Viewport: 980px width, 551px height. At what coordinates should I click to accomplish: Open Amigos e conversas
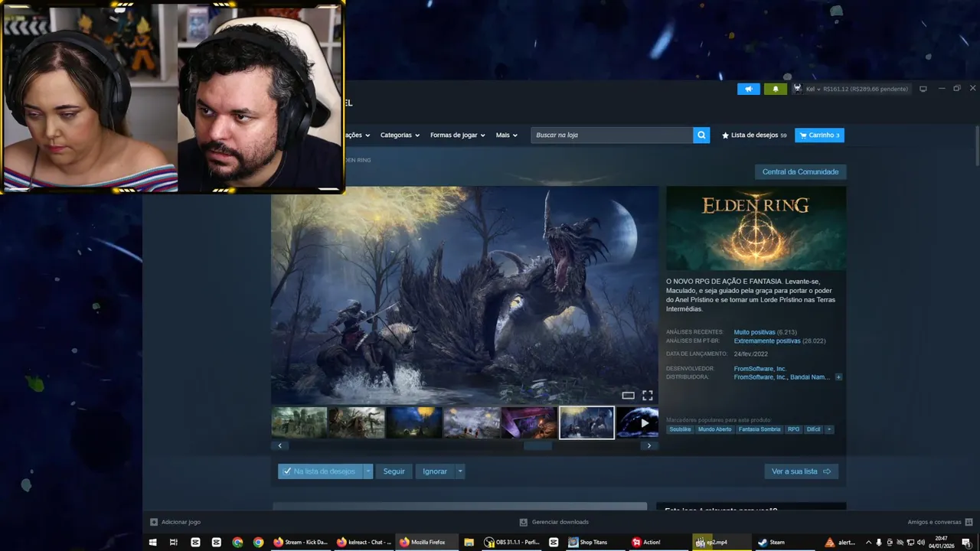click(939, 522)
